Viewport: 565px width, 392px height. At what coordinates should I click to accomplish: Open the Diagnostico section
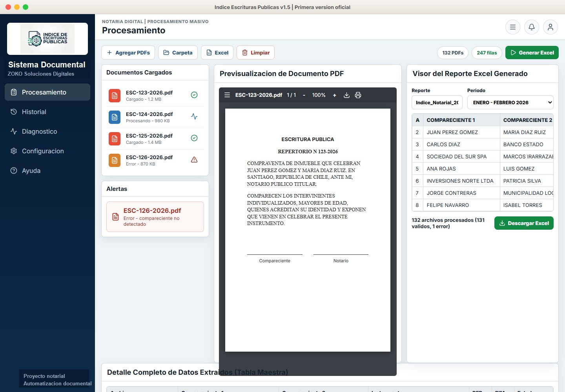47,131
